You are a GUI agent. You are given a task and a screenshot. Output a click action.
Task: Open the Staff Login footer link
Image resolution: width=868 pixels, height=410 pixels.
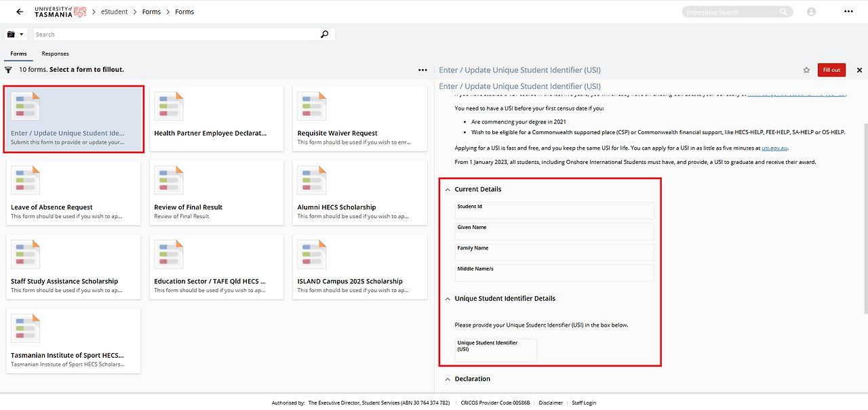pos(584,403)
